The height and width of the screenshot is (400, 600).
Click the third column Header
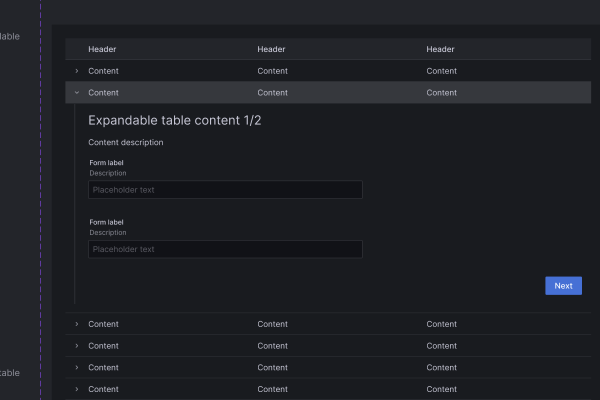point(440,49)
